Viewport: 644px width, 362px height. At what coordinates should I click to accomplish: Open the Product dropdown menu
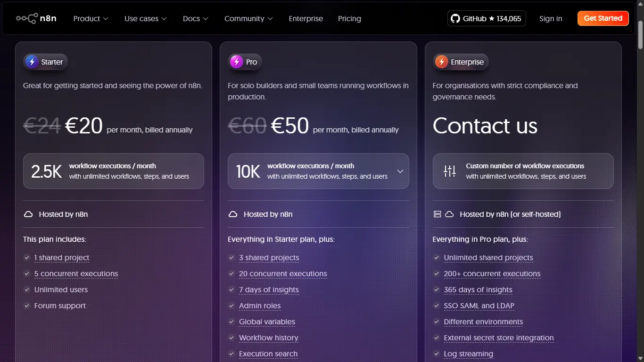91,18
